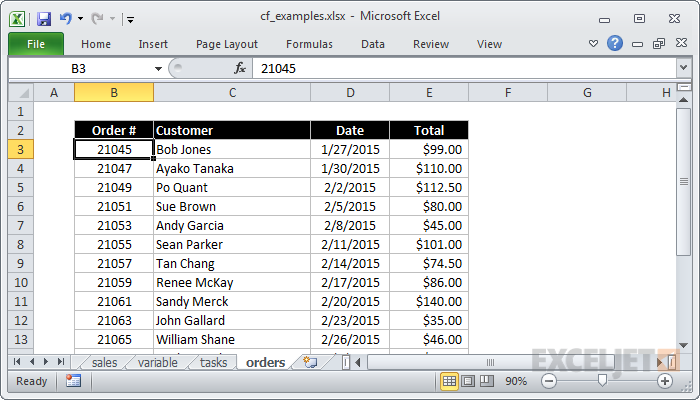
Task: Select cell containing Renee McKay
Action: click(232, 282)
